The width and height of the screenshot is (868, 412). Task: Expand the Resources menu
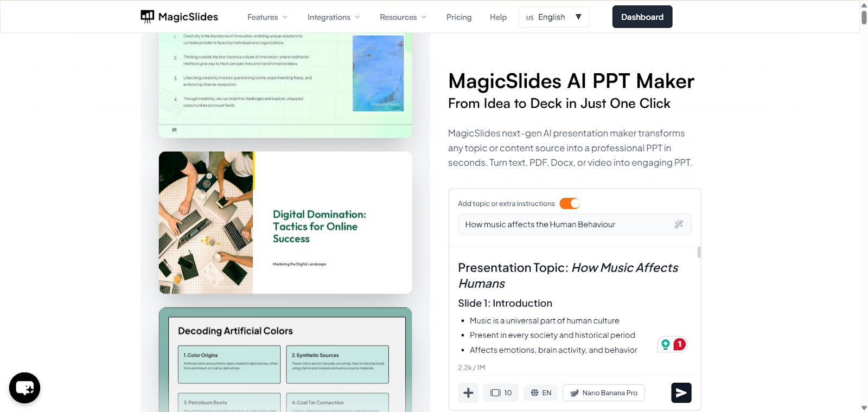coord(403,17)
